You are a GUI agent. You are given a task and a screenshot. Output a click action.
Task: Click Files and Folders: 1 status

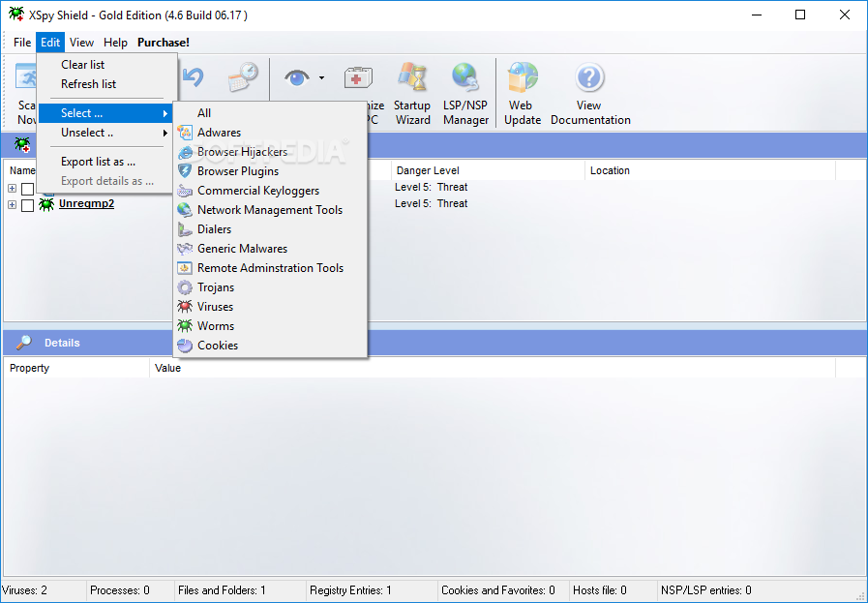(x=240, y=590)
